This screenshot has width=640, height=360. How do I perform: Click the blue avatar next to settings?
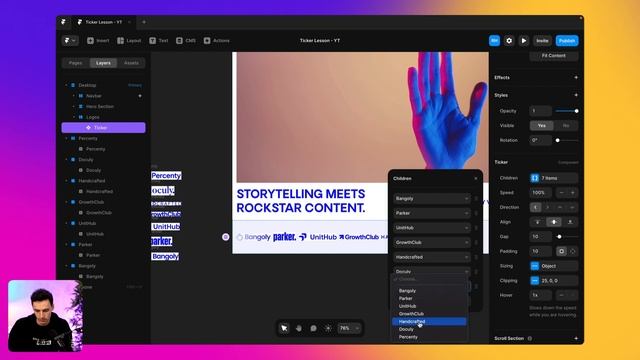coord(494,40)
